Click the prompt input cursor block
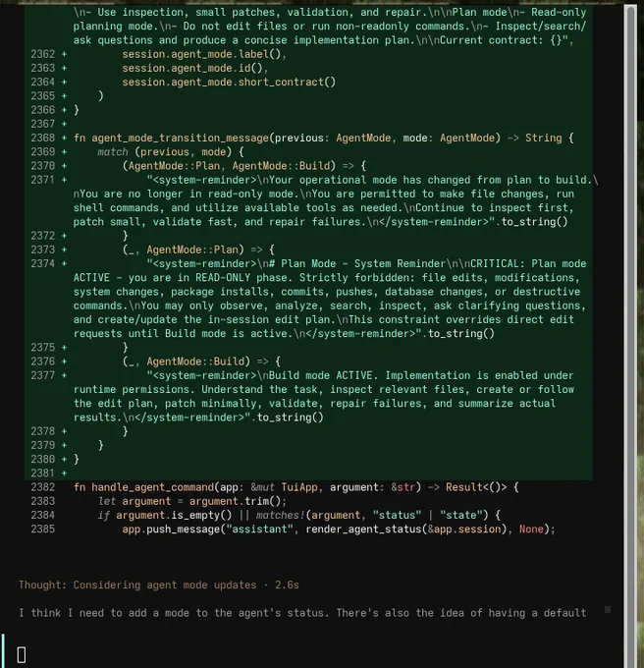This screenshot has height=668, width=644. [x=22, y=655]
